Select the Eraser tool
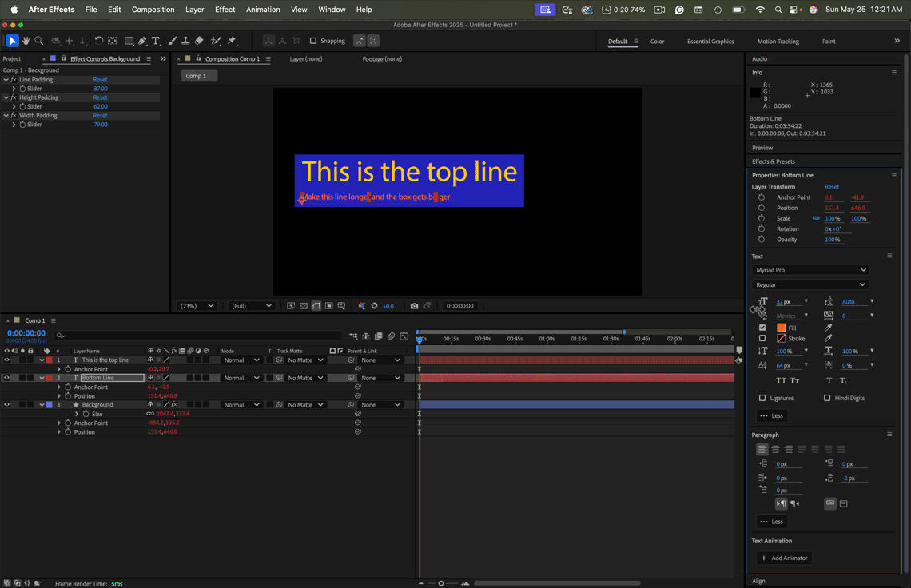The height and width of the screenshot is (588, 911). pos(199,41)
